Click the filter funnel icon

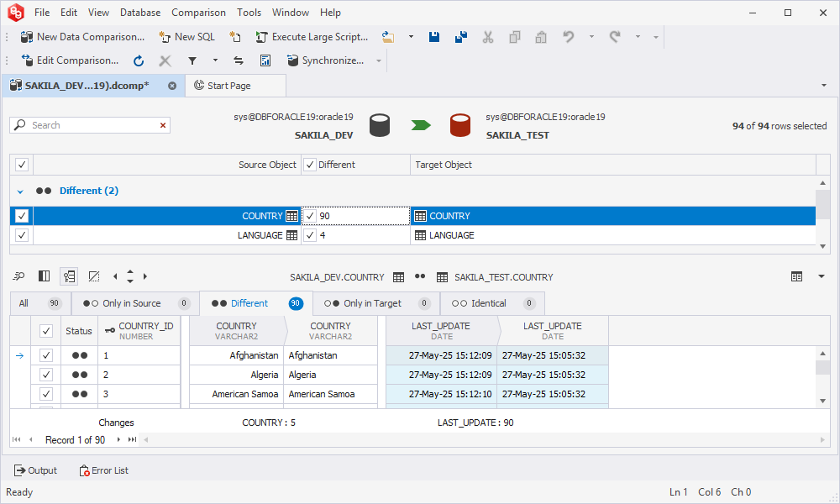pyautogui.click(x=192, y=60)
